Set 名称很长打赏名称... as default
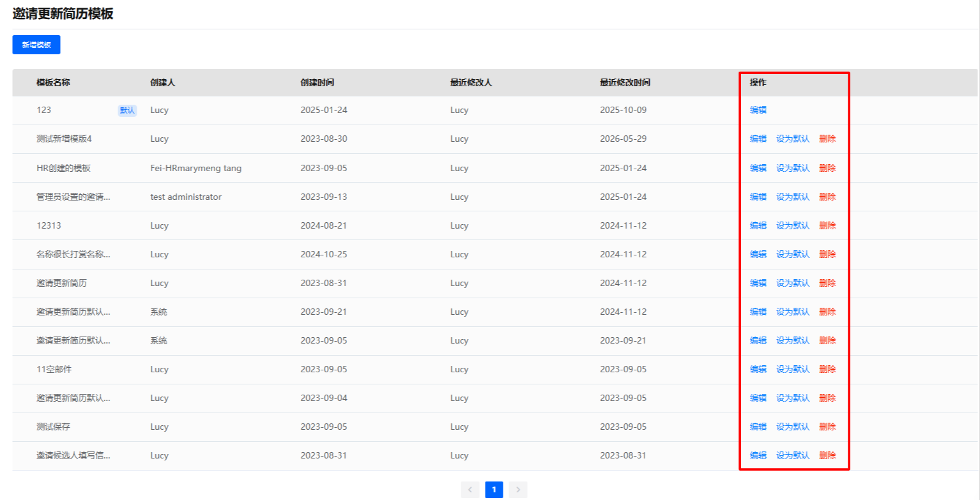The width and height of the screenshot is (980, 500). tap(793, 254)
